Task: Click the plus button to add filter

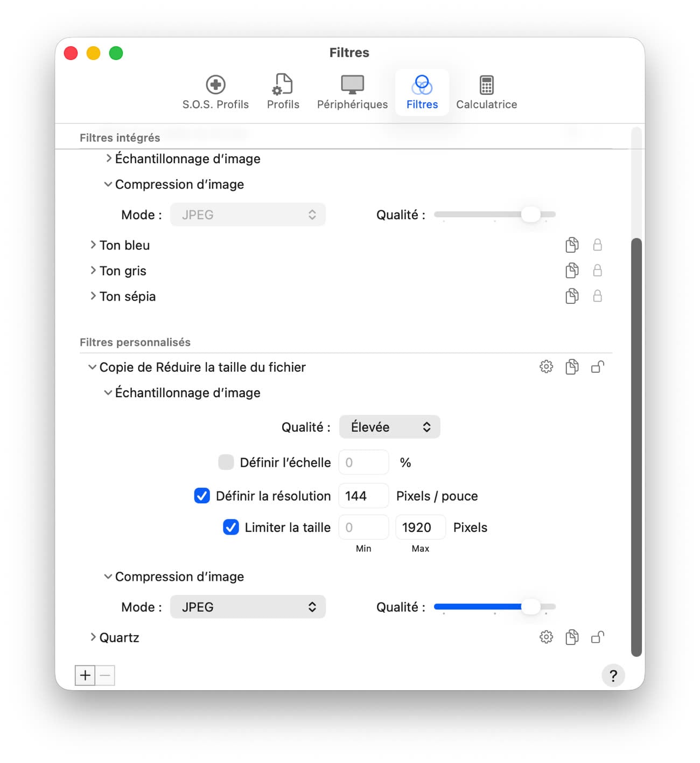Action: pyautogui.click(x=85, y=675)
